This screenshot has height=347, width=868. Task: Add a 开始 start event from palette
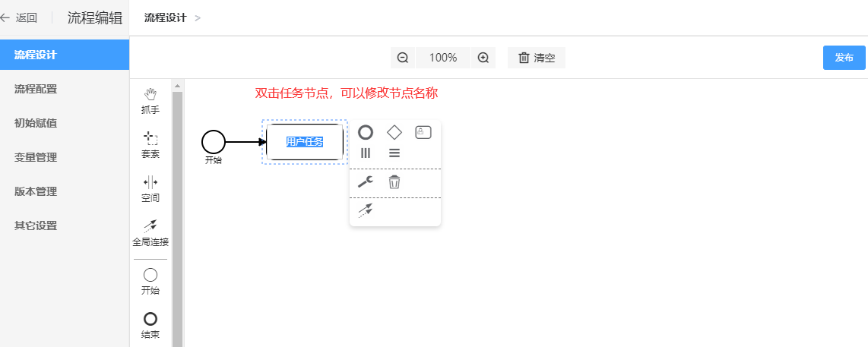tap(150, 281)
